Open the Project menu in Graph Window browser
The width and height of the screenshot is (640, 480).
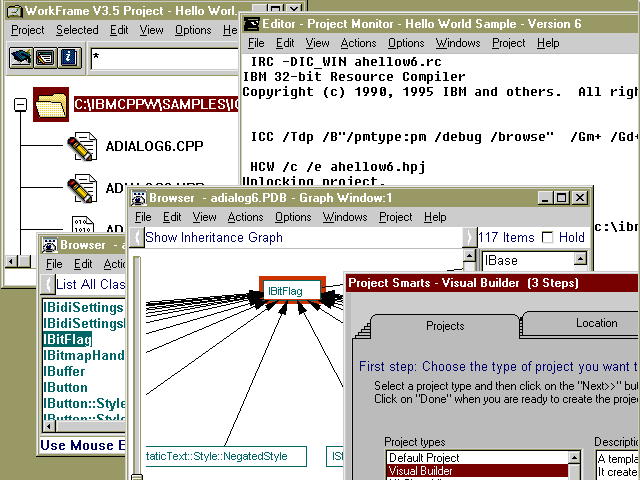(396, 217)
